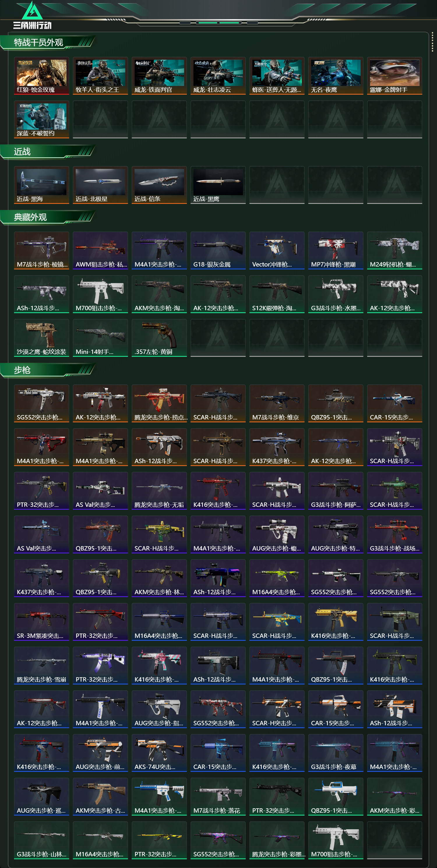This screenshot has height=868, width=437.
Task: Select the 近战-信条 blade icon
Action: [x=159, y=185]
